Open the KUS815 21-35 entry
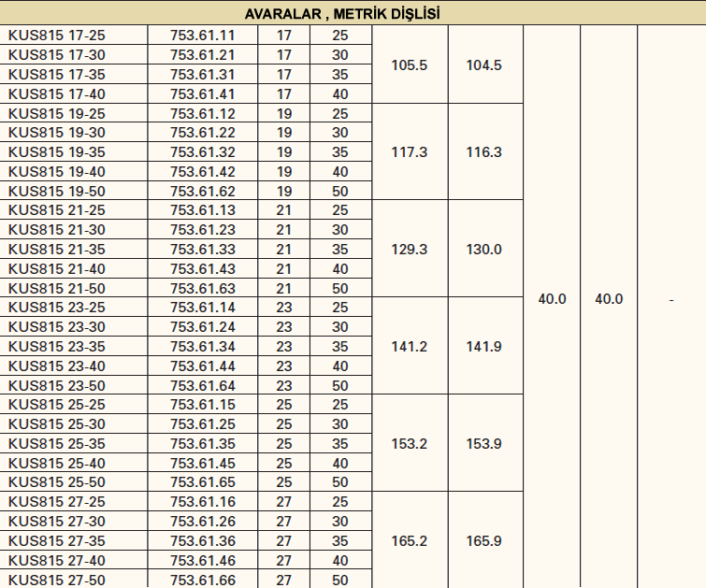 [57, 250]
